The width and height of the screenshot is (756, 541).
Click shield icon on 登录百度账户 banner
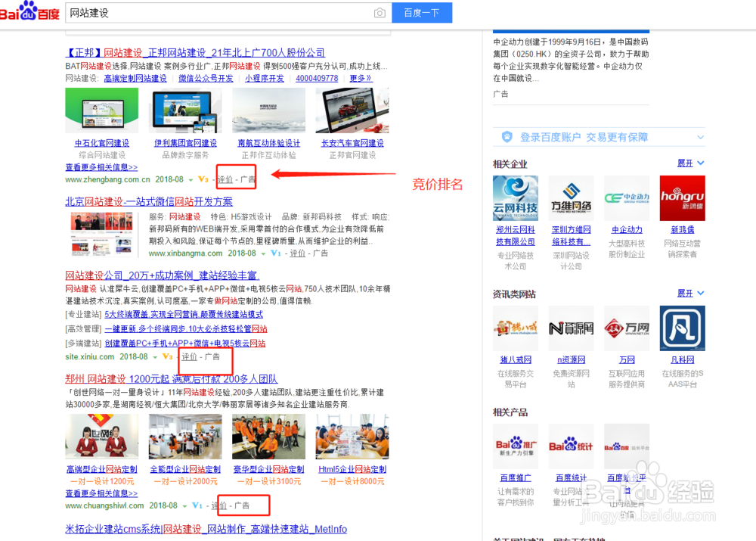[x=507, y=137]
